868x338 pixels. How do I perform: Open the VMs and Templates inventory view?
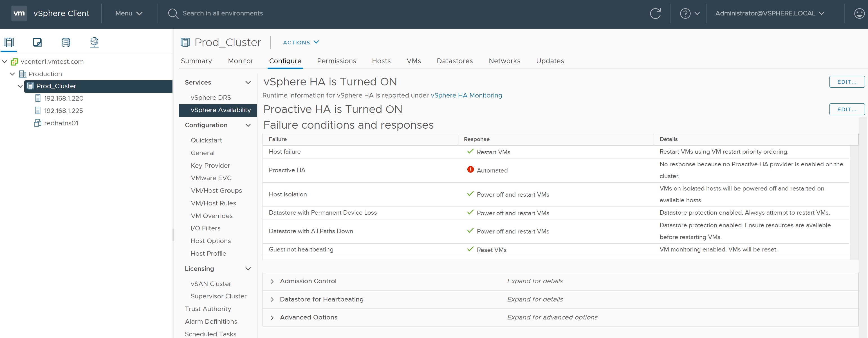(x=37, y=42)
